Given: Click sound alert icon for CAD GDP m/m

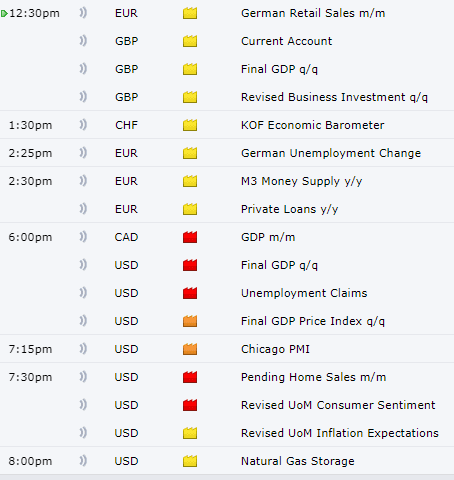Looking at the screenshot, I should tap(83, 237).
